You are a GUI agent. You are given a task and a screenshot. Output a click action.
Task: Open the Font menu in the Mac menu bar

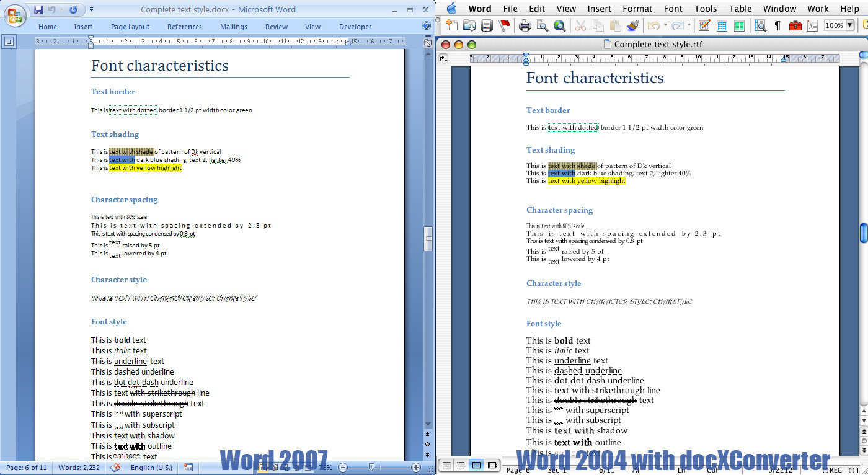(x=673, y=9)
